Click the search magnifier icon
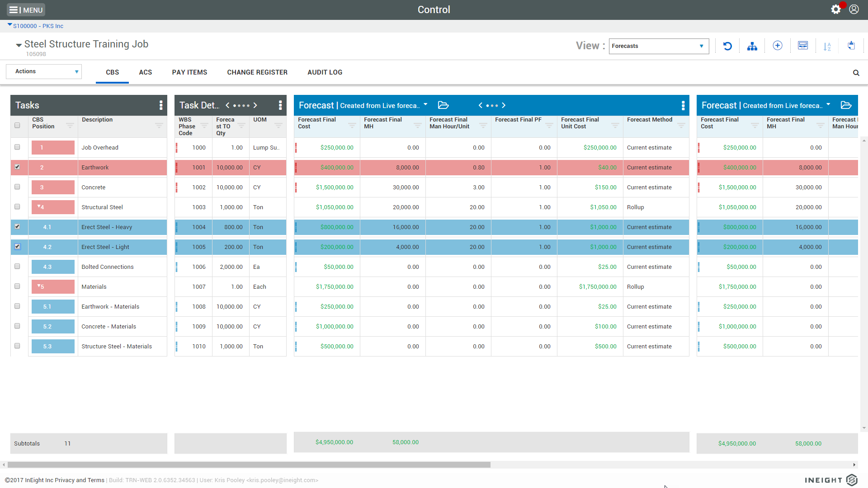This screenshot has height=488, width=868. (856, 73)
